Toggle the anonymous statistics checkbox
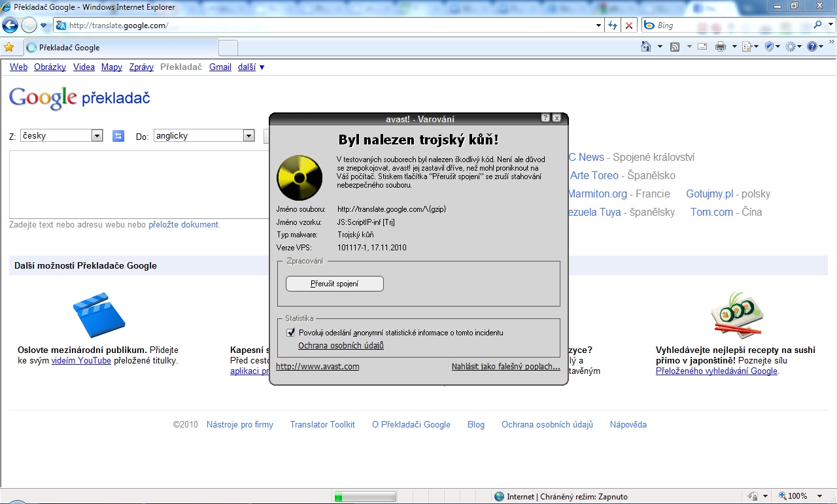This screenshot has width=837, height=504. 291,332
